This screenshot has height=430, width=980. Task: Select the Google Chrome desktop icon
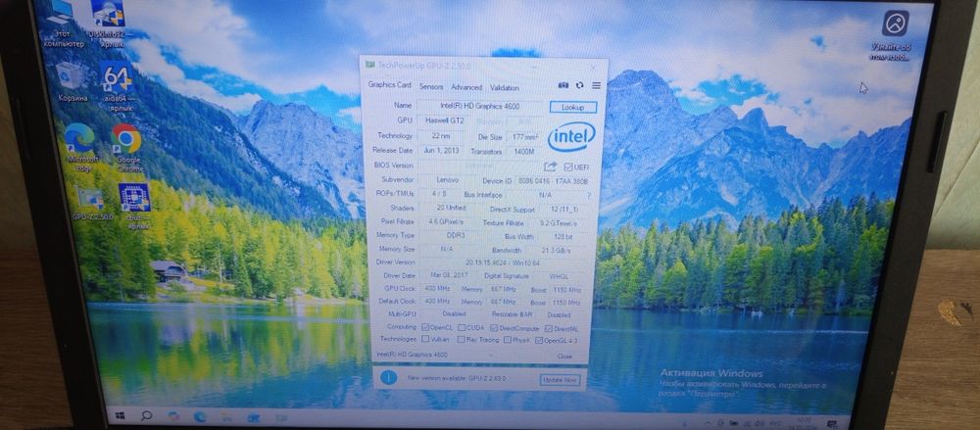click(x=126, y=147)
